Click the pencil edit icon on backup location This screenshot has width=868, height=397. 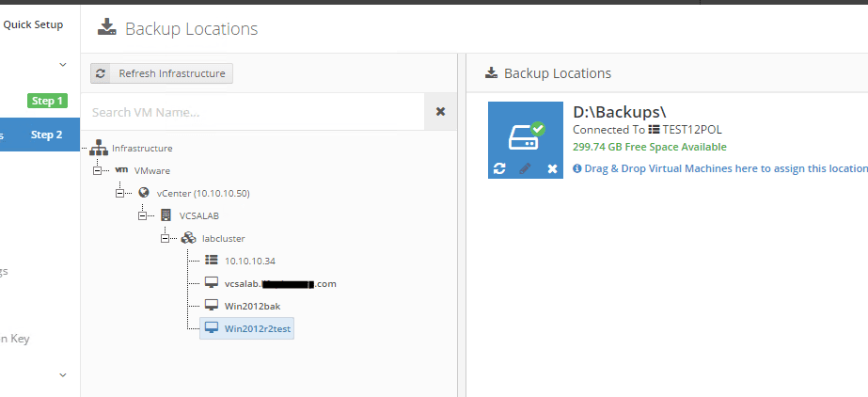526,168
